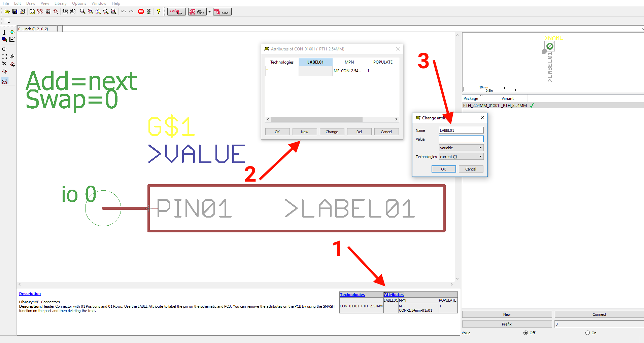Click the Zoom in magnifier icon
The width and height of the screenshot is (644, 343).
click(x=90, y=11)
